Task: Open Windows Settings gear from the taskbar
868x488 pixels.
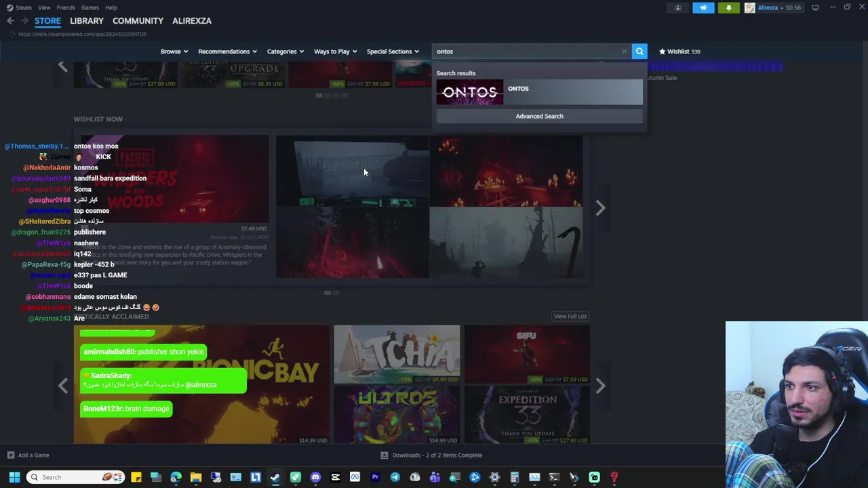Action: click(x=494, y=477)
